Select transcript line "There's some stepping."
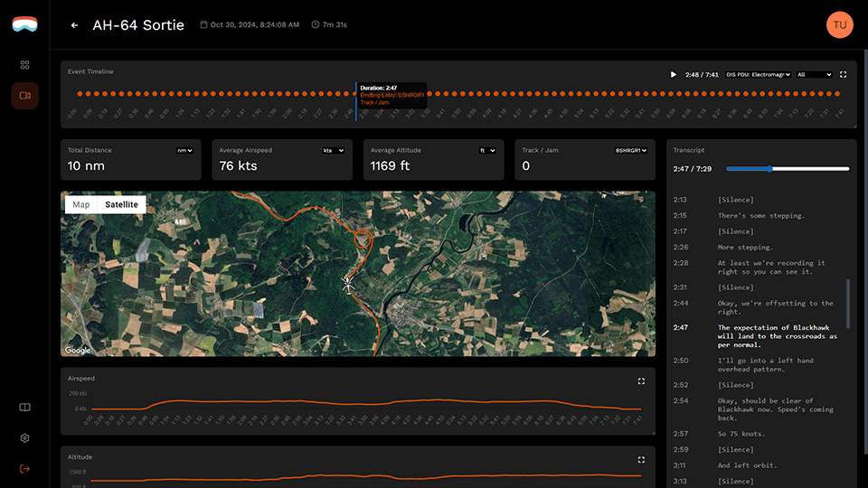868x488 pixels. pyautogui.click(x=761, y=216)
